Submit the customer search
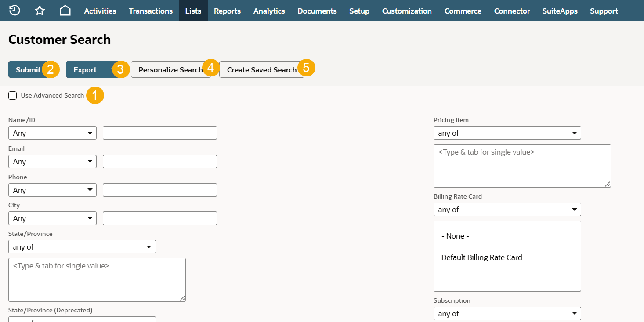The width and height of the screenshot is (644, 322). (x=28, y=69)
